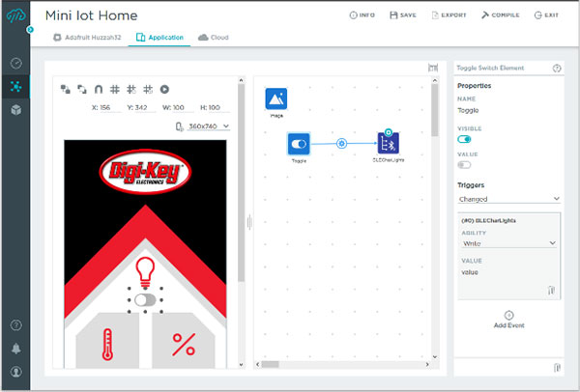Click canvas horizontal scroll right arrow
580x392 pixels.
click(x=427, y=364)
